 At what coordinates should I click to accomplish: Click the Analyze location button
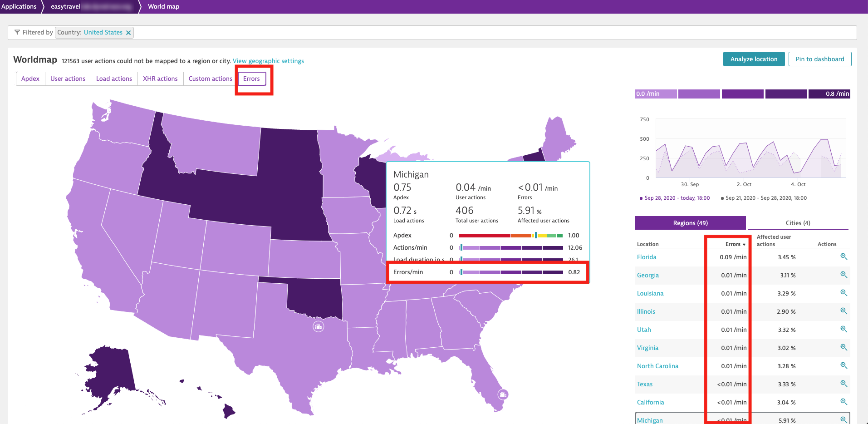pyautogui.click(x=754, y=59)
